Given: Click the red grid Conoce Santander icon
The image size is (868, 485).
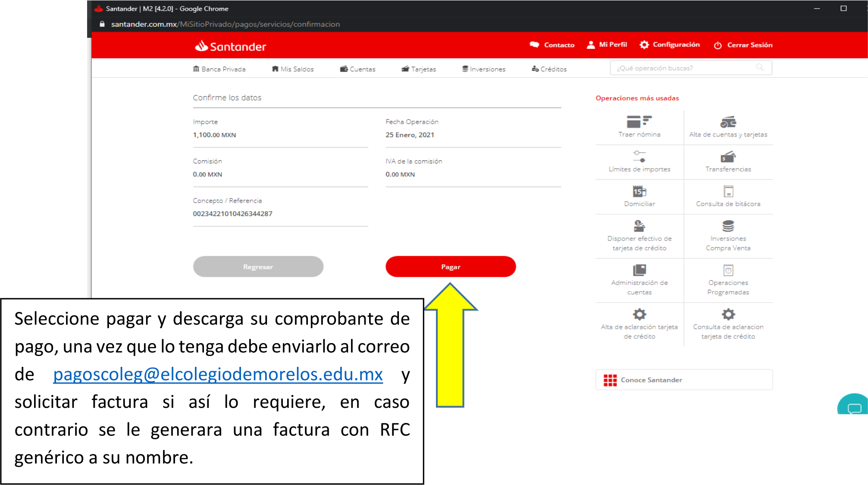Looking at the screenshot, I should [x=610, y=380].
